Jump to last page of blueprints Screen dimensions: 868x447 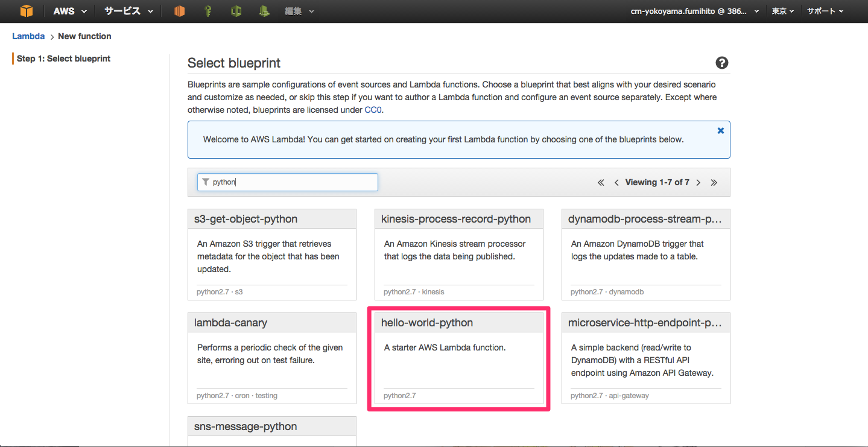tap(714, 183)
